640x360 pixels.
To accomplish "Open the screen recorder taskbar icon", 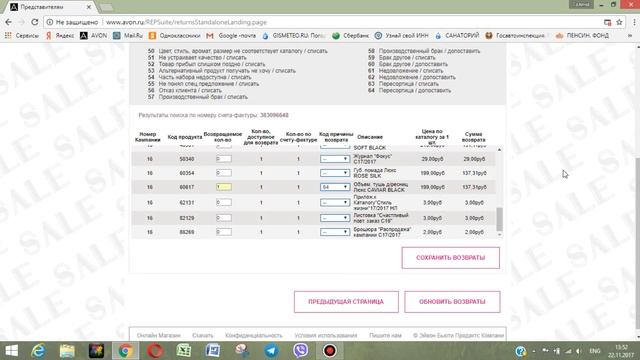I will 329,351.
